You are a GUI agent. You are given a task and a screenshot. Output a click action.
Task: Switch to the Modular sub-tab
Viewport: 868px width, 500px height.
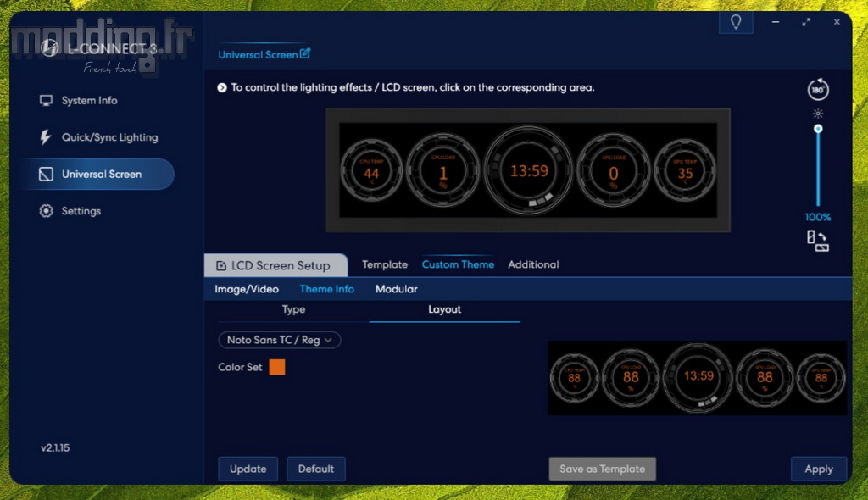click(x=397, y=289)
